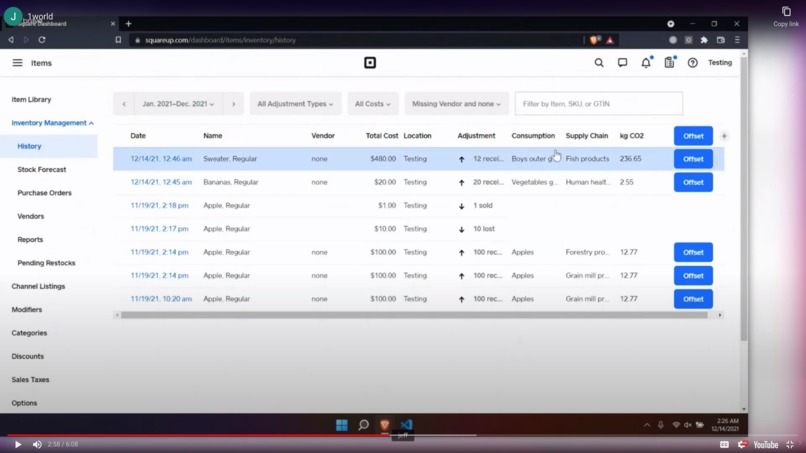
Task: Click the Brave rewards triangle icon
Action: pyautogui.click(x=610, y=40)
